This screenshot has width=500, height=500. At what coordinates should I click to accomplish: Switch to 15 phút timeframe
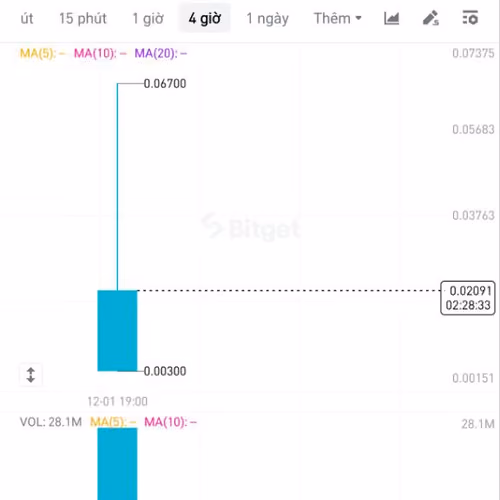[83, 19]
